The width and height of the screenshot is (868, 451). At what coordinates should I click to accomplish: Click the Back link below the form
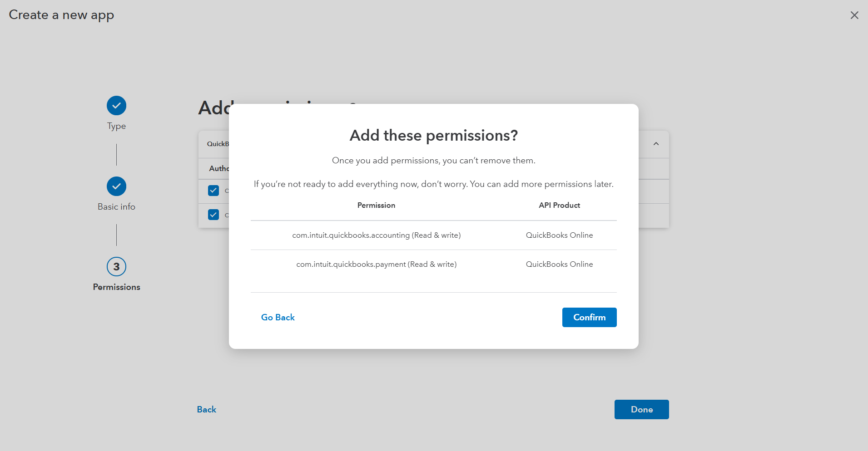tap(207, 409)
